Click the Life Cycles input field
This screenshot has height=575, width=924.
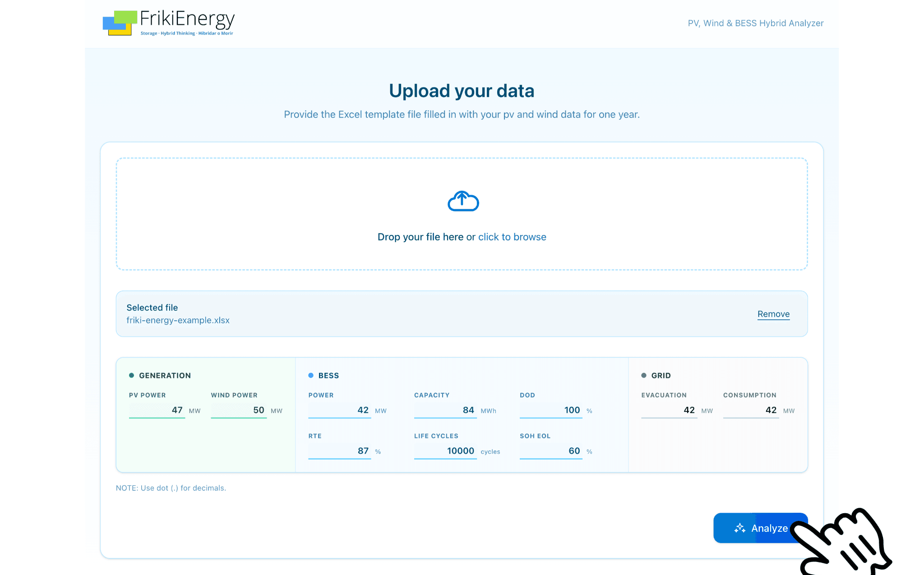coord(445,451)
